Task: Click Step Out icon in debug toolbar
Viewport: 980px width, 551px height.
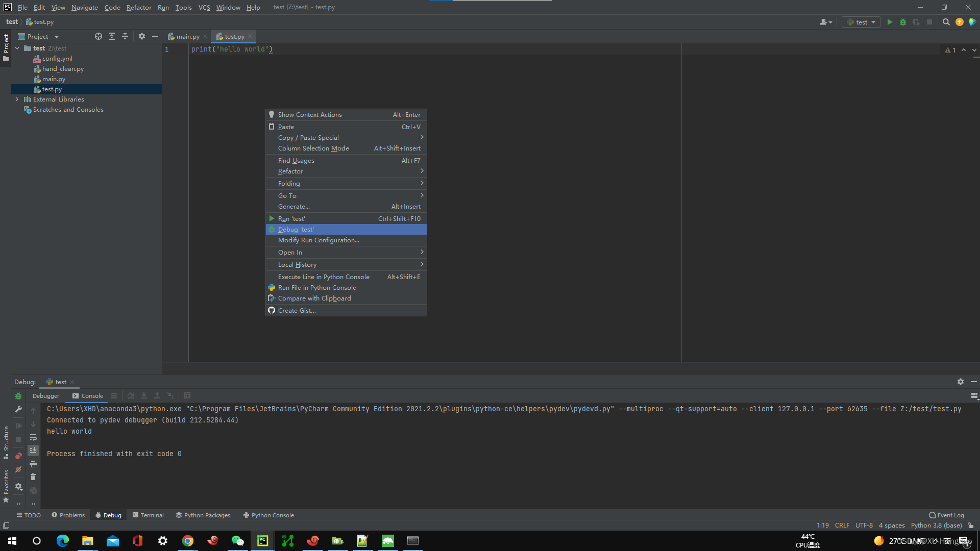Action: (x=157, y=395)
